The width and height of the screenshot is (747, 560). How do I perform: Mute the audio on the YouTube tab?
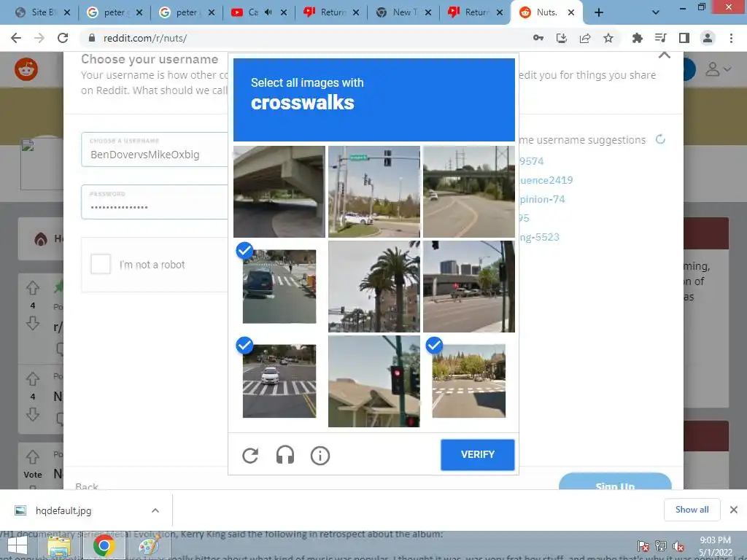[268, 12]
